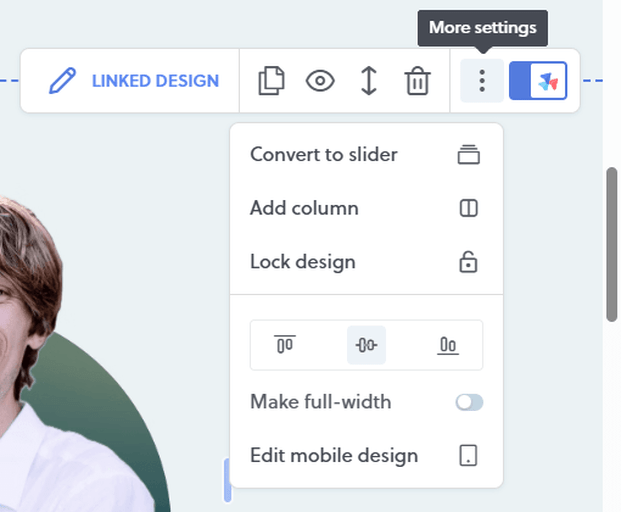The image size is (621, 512).
Task: Choose Add column from menu
Action: tap(304, 208)
